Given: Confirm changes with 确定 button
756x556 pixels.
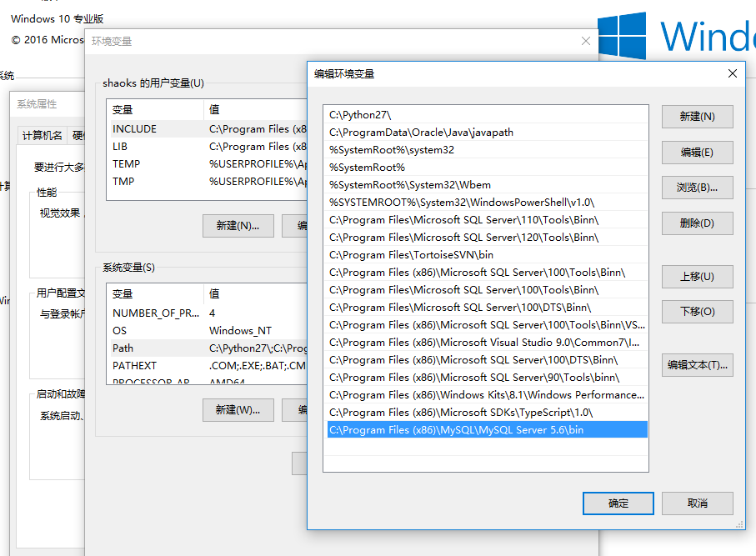Looking at the screenshot, I should [618, 503].
